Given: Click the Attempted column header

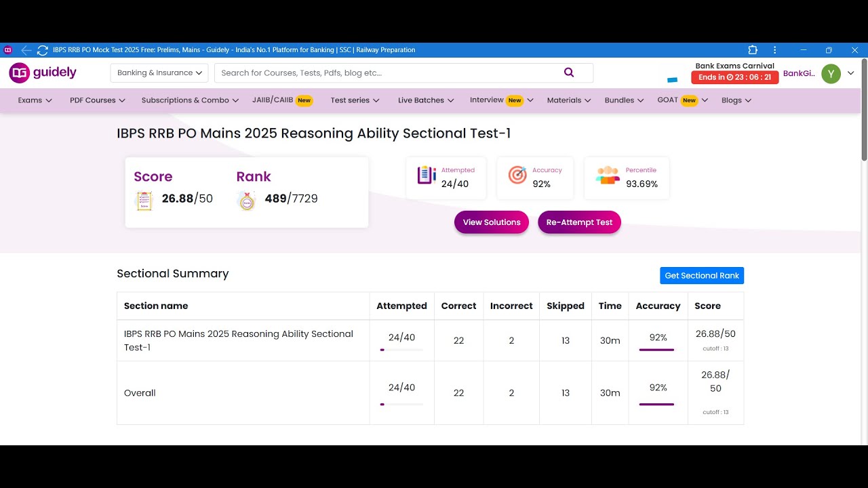Looking at the screenshot, I should pos(401,306).
